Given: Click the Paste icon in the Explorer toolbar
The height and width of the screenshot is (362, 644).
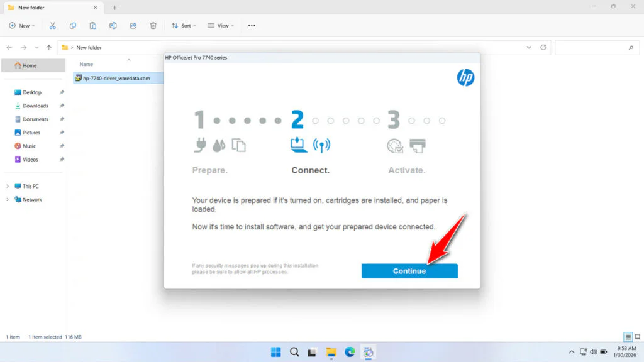Looking at the screenshot, I should [92, 25].
